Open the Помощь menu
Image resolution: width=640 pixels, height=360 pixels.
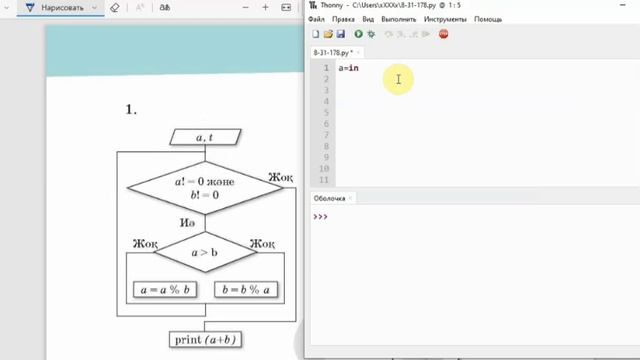click(x=488, y=19)
